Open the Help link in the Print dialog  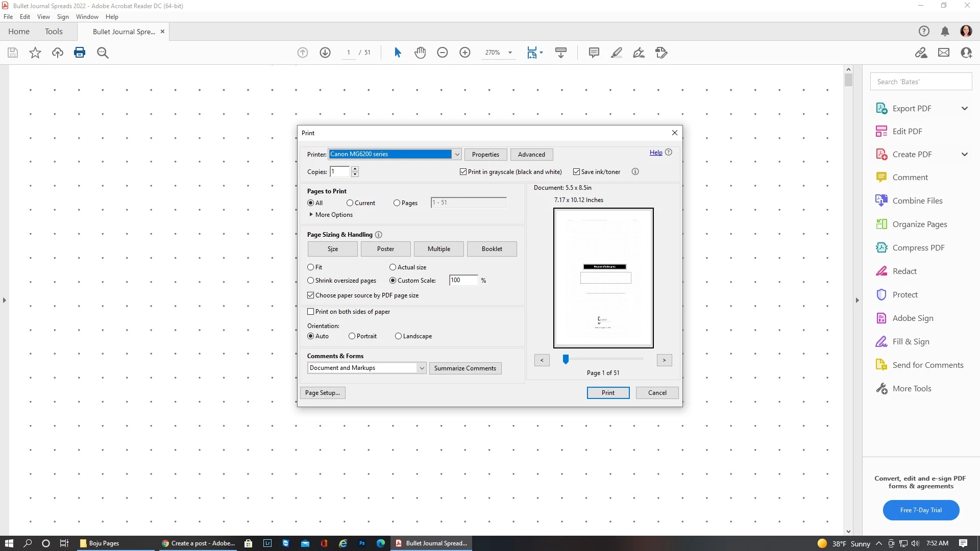[x=656, y=153]
